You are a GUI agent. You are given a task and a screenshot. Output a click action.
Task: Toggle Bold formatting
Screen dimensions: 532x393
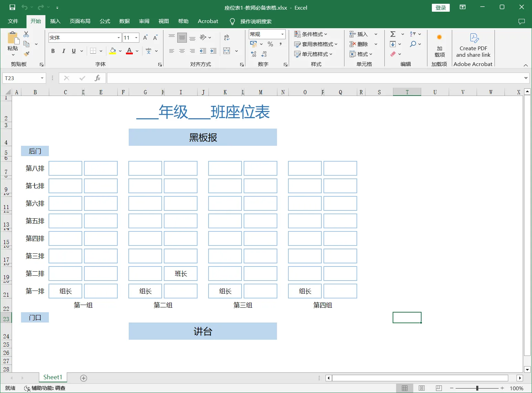pyautogui.click(x=53, y=51)
